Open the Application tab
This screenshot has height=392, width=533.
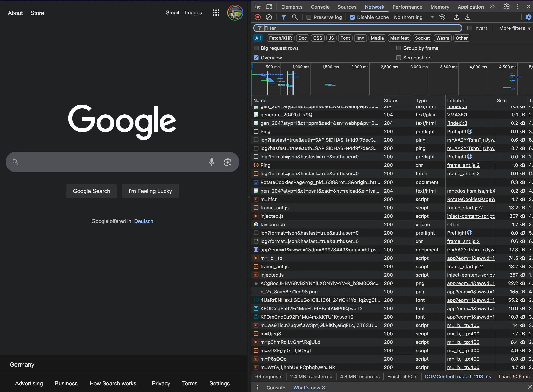471,7
